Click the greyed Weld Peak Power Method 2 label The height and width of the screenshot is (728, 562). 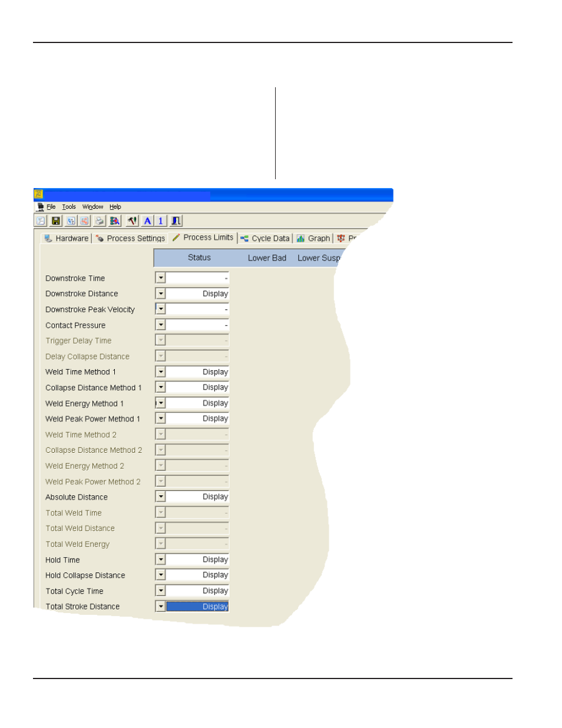click(93, 482)
